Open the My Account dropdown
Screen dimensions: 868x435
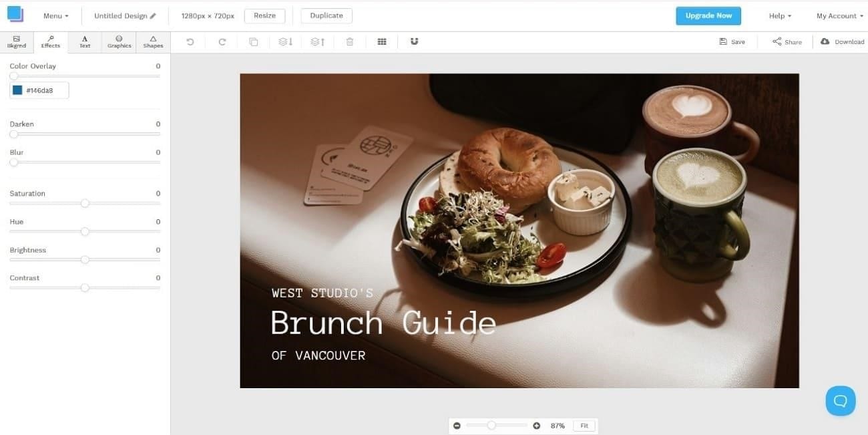coord(840,15)
